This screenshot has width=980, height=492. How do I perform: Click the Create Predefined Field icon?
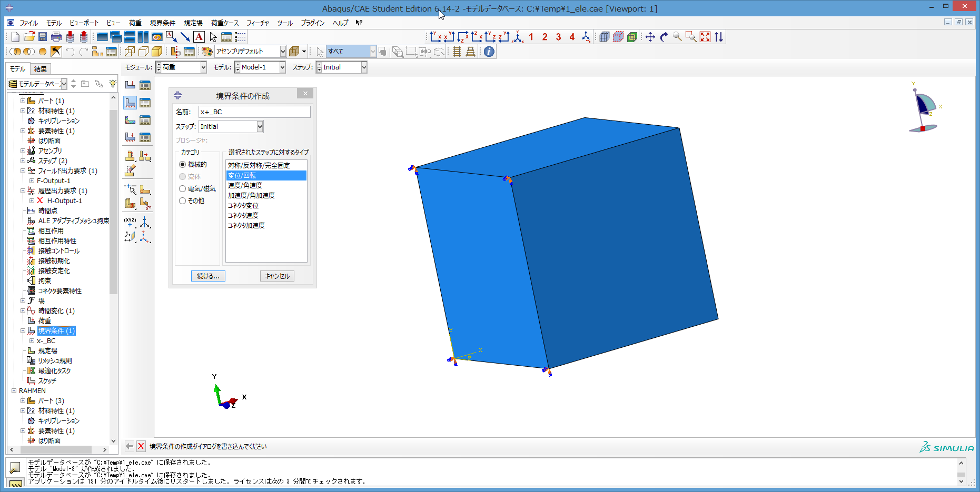[x=130, y=120]
